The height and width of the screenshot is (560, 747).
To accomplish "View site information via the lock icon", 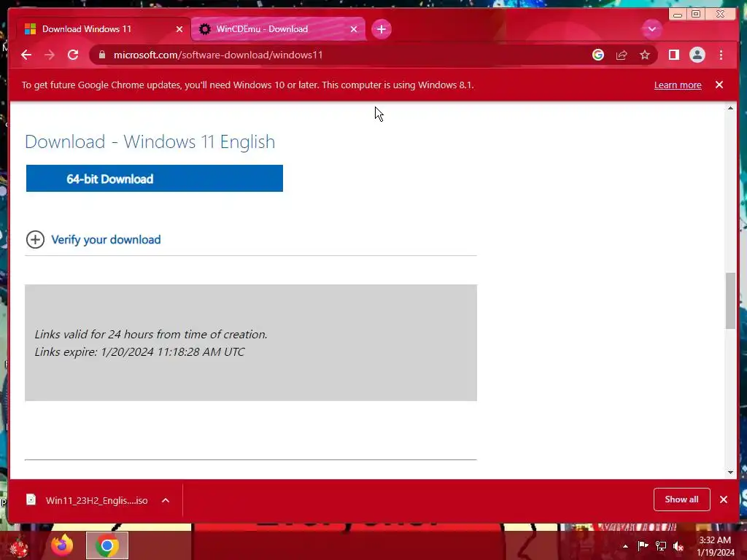I will tap(101, 55).
